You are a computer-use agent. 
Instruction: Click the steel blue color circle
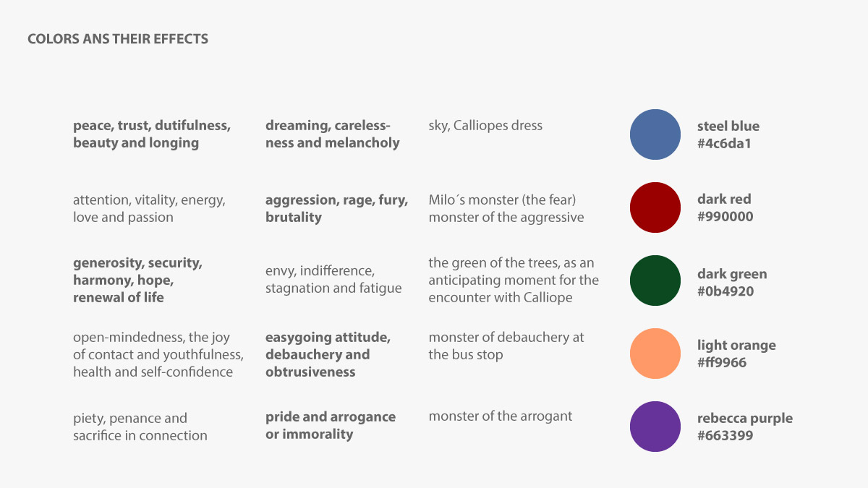[655, 134]
